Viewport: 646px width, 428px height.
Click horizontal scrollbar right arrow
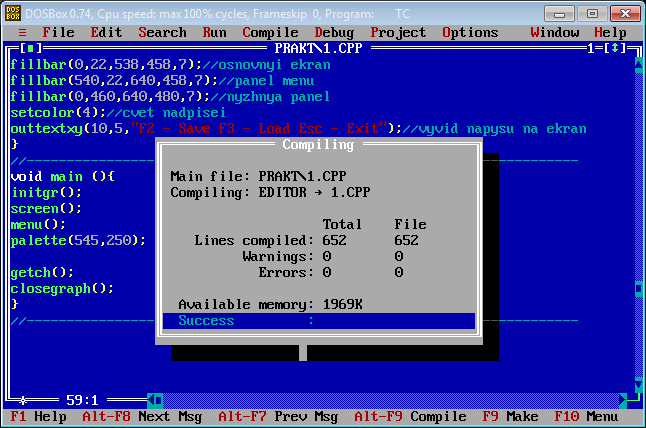point(623,400)
